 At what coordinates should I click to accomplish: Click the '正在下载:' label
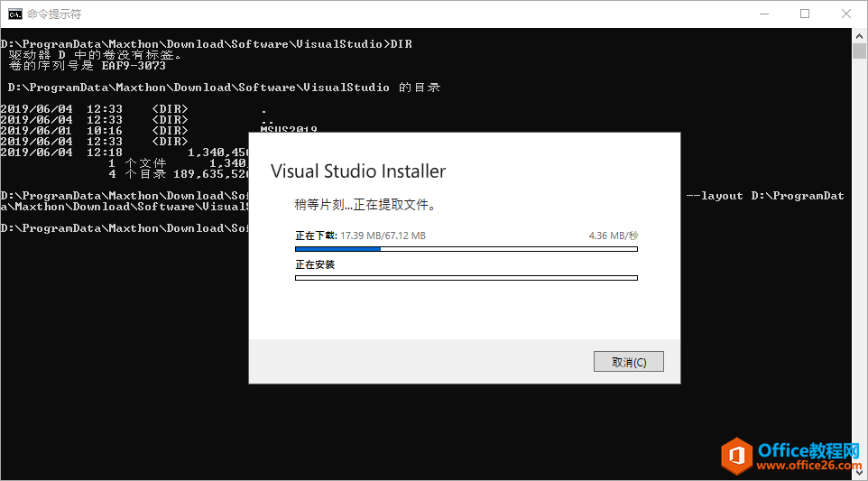pyautogui.click(x=316, y=236)
